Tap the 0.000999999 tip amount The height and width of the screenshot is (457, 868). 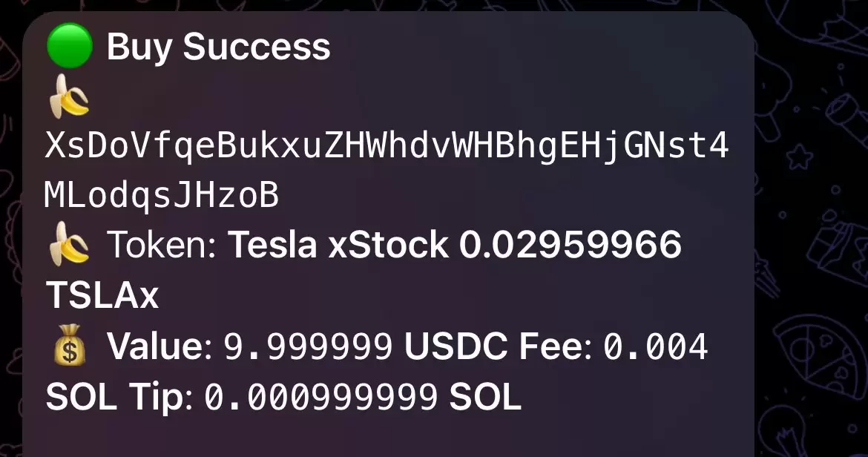point(321,397)
